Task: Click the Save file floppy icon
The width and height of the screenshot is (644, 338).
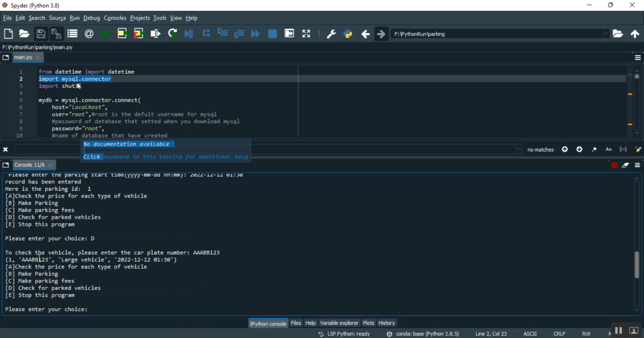Action: (41, 34)
